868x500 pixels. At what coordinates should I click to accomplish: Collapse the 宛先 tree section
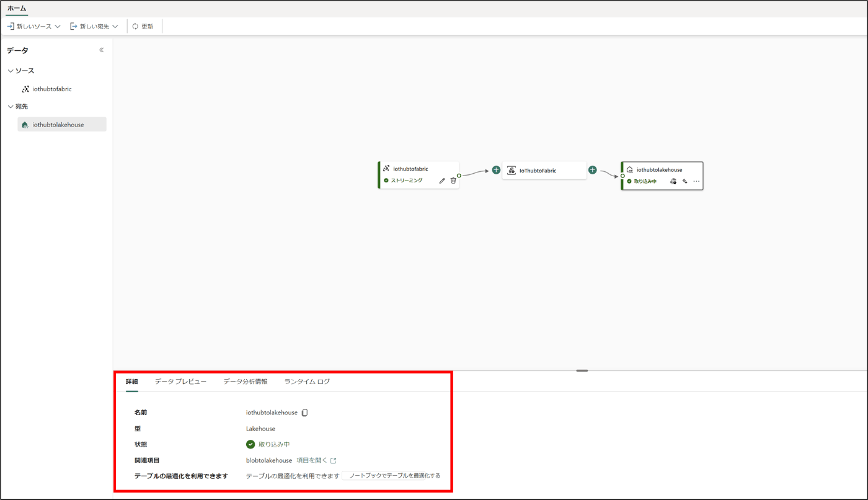[x=11, y=107]
